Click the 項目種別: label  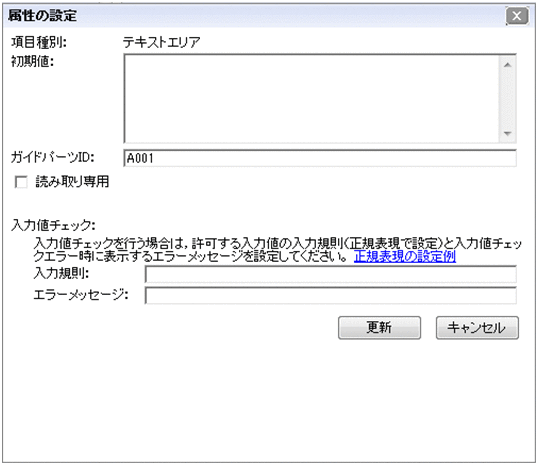click(39, 42)
